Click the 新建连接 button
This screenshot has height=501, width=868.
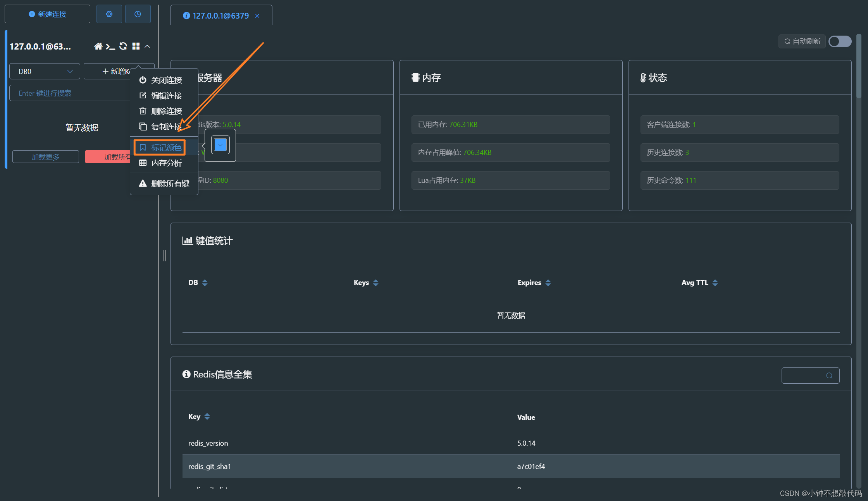coord(47,14)
